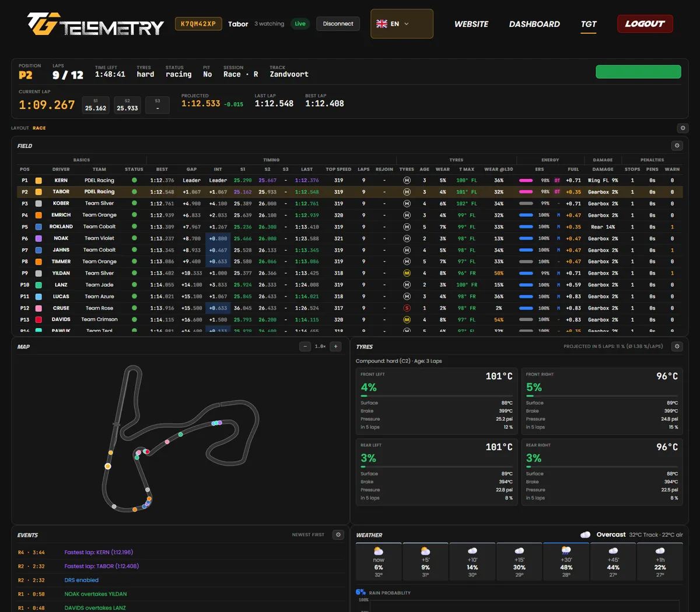Click KERN's yellow team color swatch

[x=38, y=181]
